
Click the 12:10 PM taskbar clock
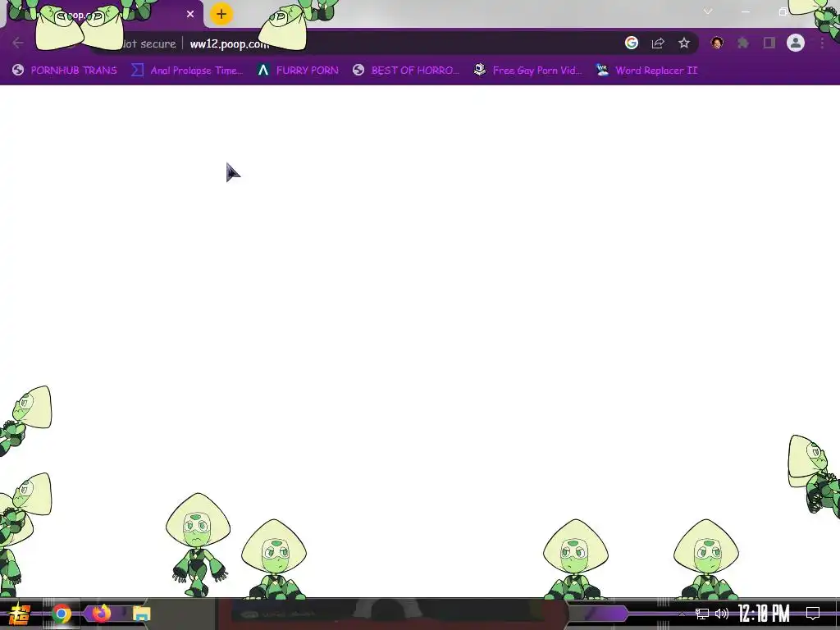point(764,614)
